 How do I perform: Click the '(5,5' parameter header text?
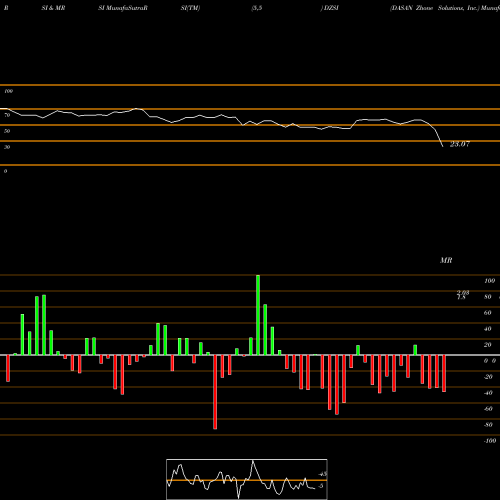coord(257,8)
